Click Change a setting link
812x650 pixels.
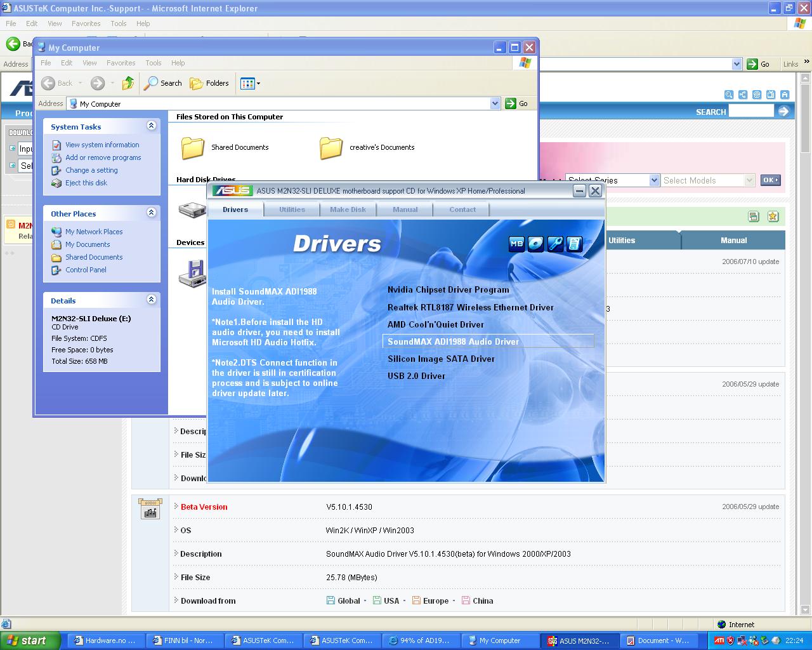pos(91,170)
